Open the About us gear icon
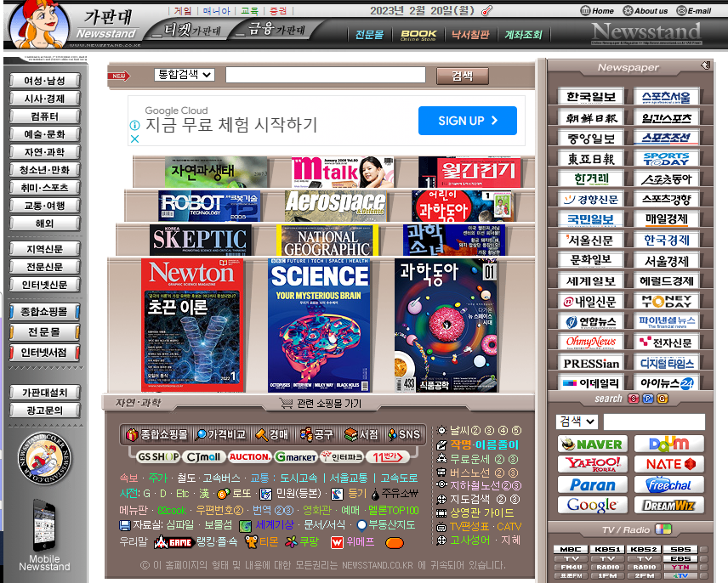728x583 pixels. pyautogui.click(x=628, y=11)
